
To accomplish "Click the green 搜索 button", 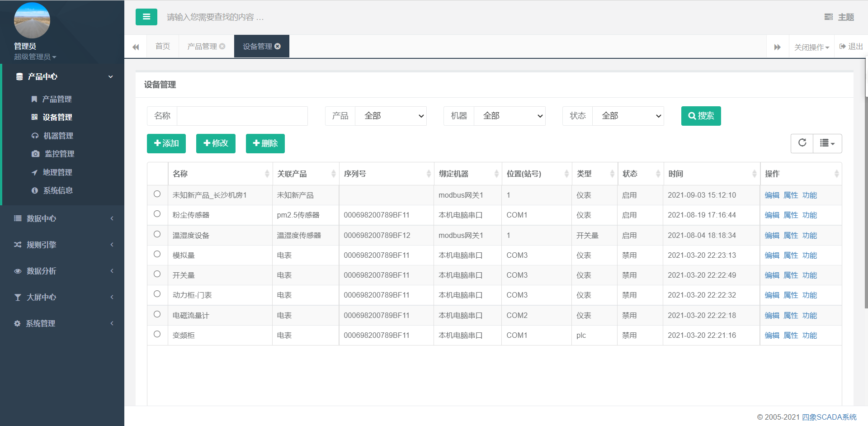I will click(x=701, y=116).
